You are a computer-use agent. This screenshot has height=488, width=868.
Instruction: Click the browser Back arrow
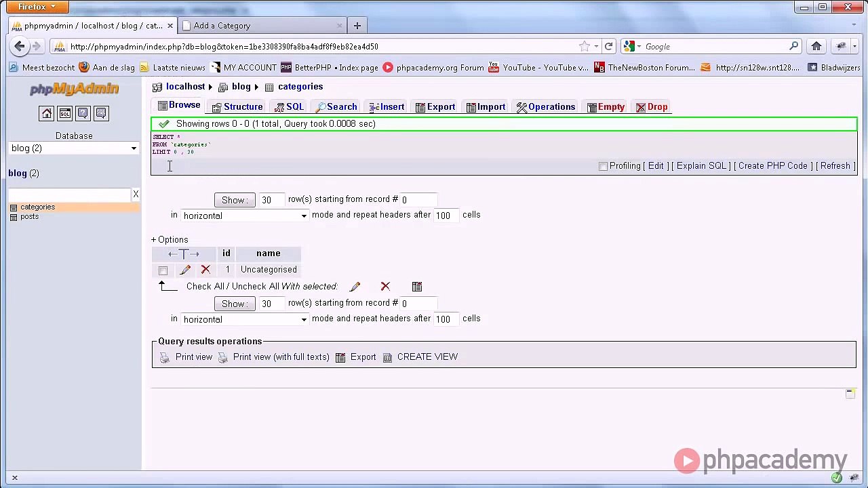click(20, 46)
